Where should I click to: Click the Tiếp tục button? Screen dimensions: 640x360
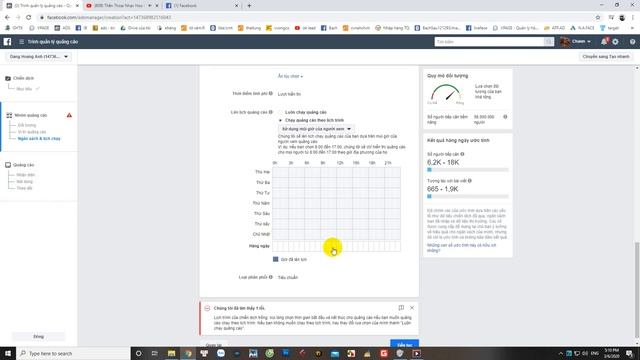(x=404, y=344)
